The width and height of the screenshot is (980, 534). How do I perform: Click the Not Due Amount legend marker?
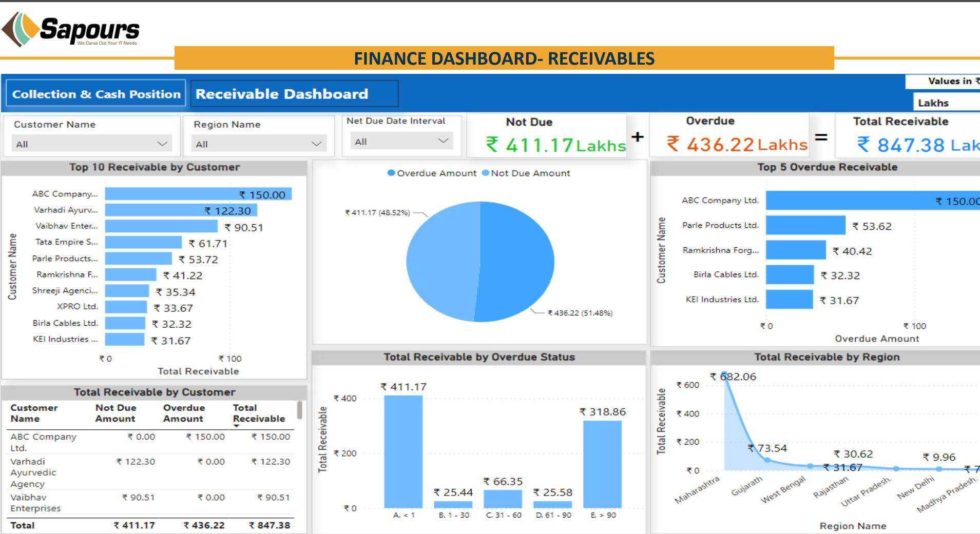[x=486, y=173]
